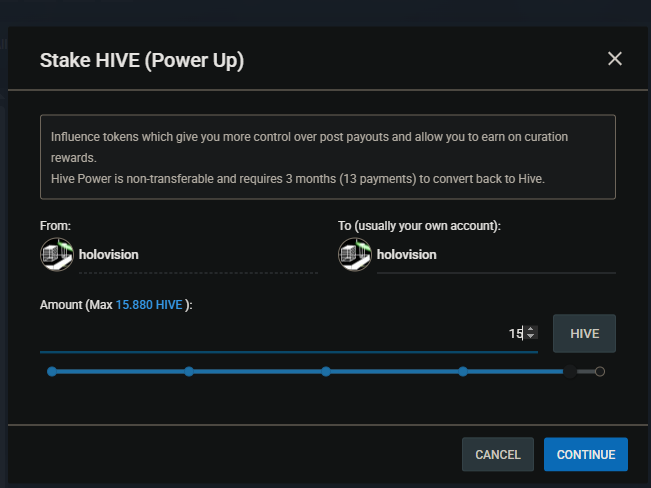
Task: Click the slider end point at maximum
Action: (x=600, y=371)
